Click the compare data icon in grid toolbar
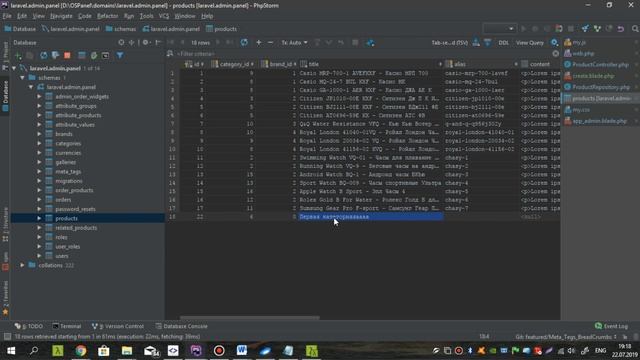The height and width of the screenshot is (360, 640). click(370, 42)
